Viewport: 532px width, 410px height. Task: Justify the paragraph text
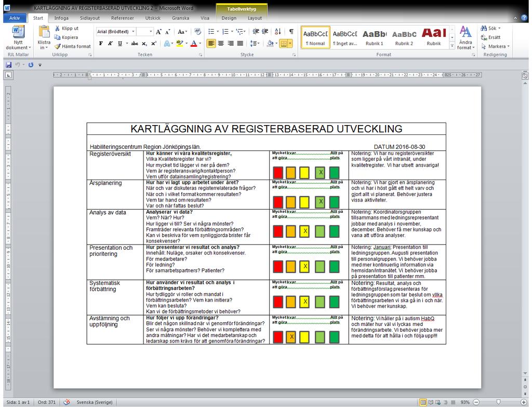[x=240, y=44]
